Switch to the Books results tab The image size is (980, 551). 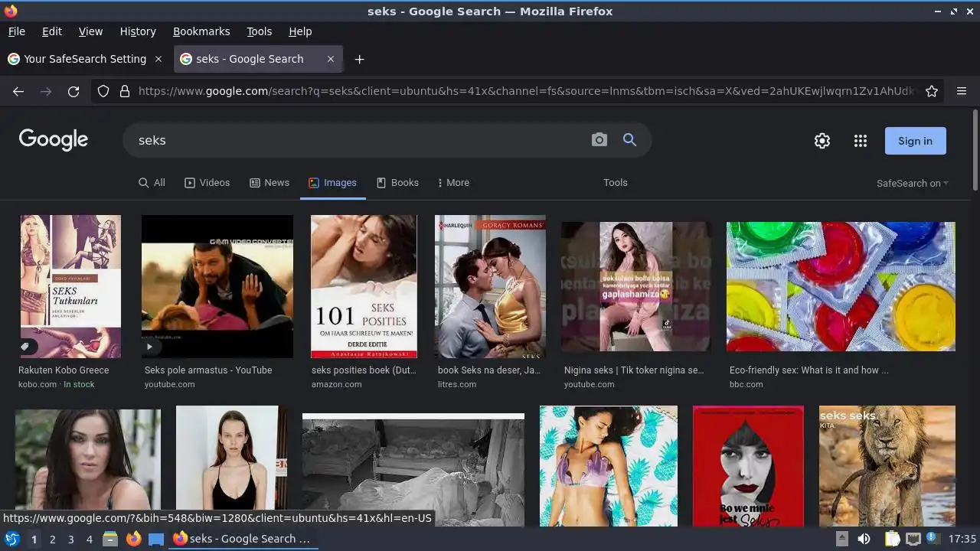397,183
